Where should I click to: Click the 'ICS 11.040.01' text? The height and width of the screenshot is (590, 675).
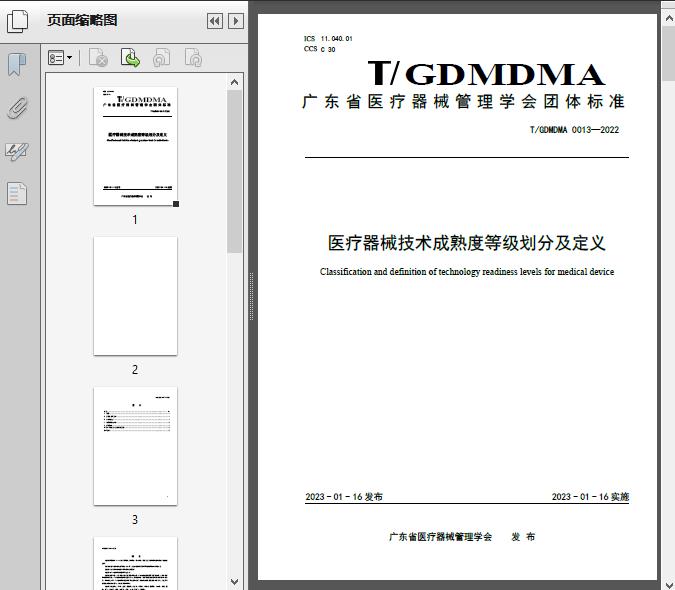[x=328, y=38]
